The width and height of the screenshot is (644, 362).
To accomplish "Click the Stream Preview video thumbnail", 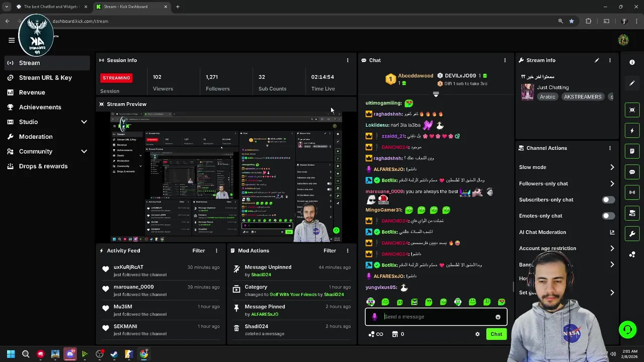I will (226, 177).
